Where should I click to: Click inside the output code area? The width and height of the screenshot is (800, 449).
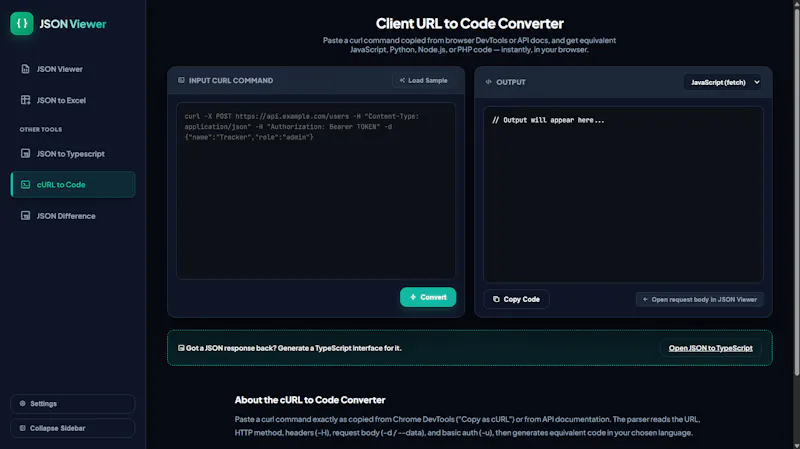(623, 194)
